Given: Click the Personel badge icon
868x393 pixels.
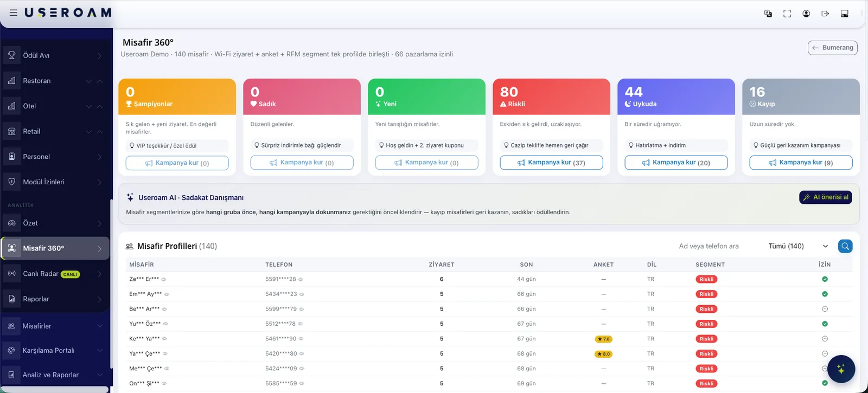Looking at the screenshot, I should pyautogui.click(x=11, y=157).
